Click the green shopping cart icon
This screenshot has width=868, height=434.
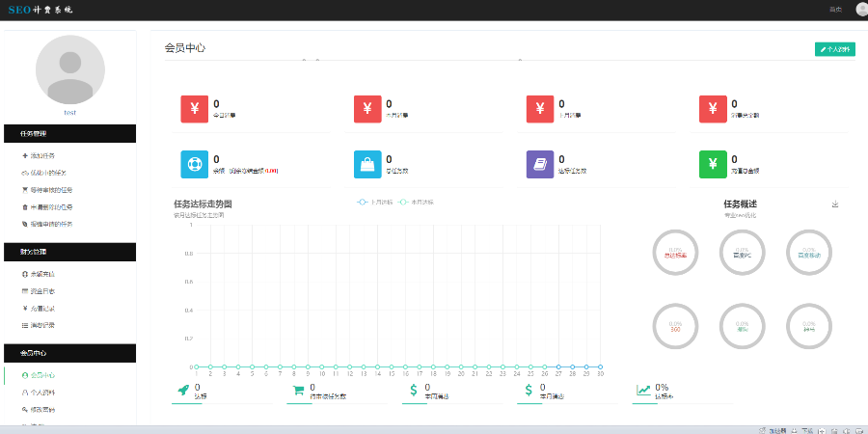(298, 390)
